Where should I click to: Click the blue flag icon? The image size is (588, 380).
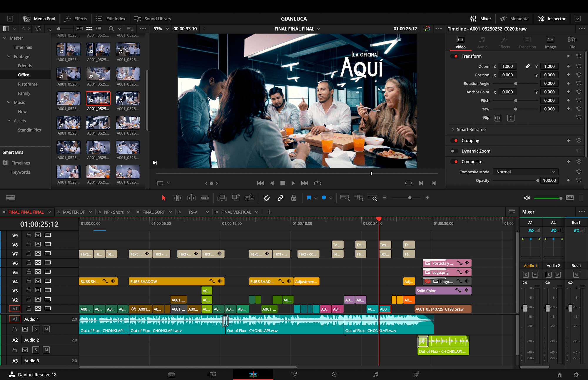309,198
